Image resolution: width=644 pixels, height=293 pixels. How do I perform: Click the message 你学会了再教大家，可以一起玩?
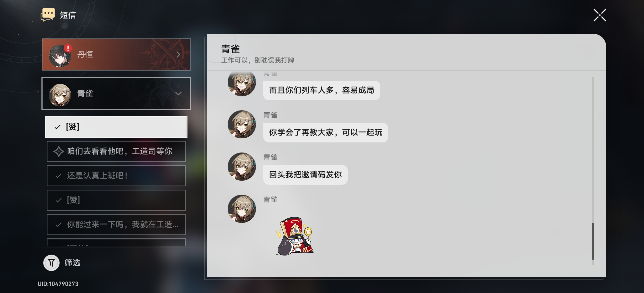click(326, 132)
